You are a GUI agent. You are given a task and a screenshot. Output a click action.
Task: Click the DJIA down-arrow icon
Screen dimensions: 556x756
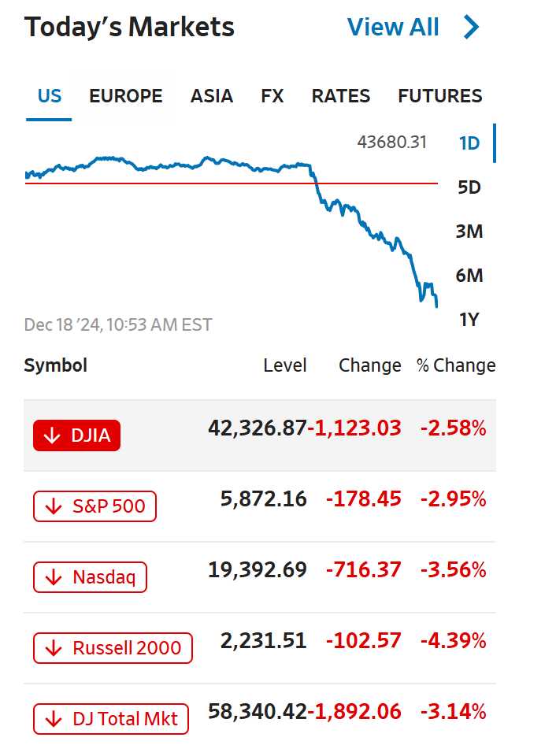click(x=53, y=435)
